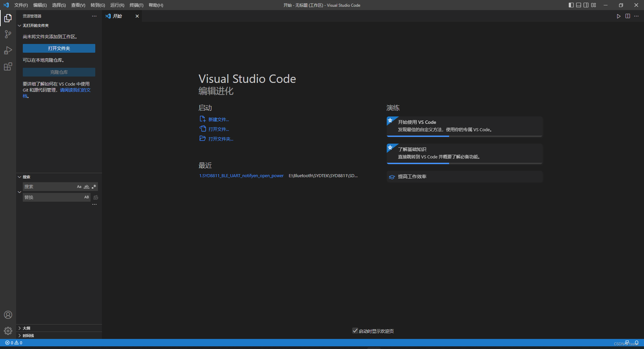Click progress bar under 了解基础知识

[x=464, y=163]
